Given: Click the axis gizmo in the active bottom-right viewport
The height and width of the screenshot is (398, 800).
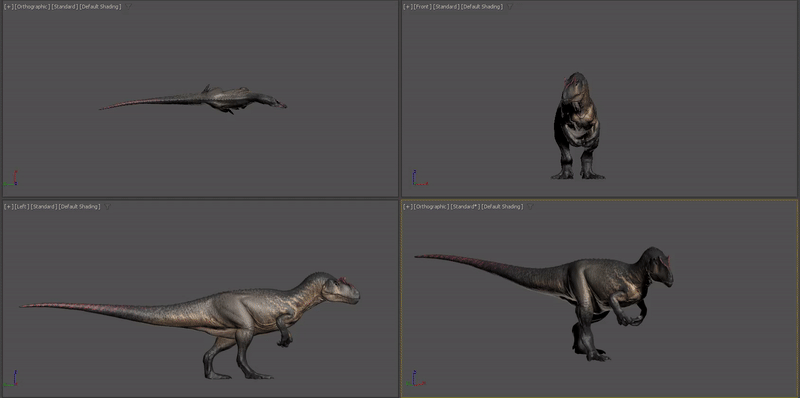Looking at the screenshot, I should coord(418,378).
